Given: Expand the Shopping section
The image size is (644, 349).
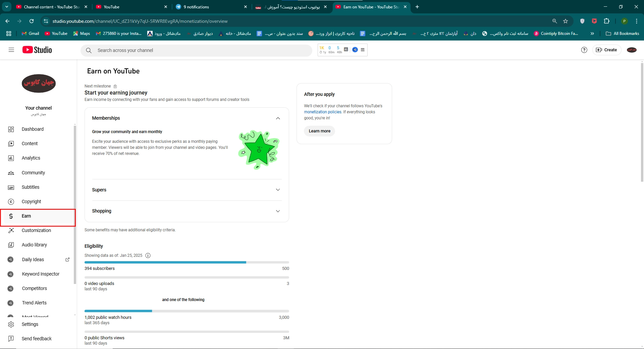Looking at the screenshot, I should pos(278,211).
